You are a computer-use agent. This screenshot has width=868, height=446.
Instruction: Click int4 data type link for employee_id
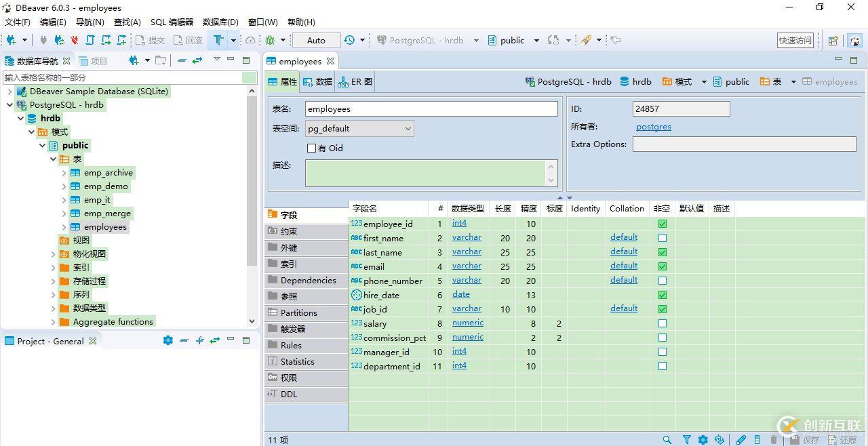tap(459, 223)
